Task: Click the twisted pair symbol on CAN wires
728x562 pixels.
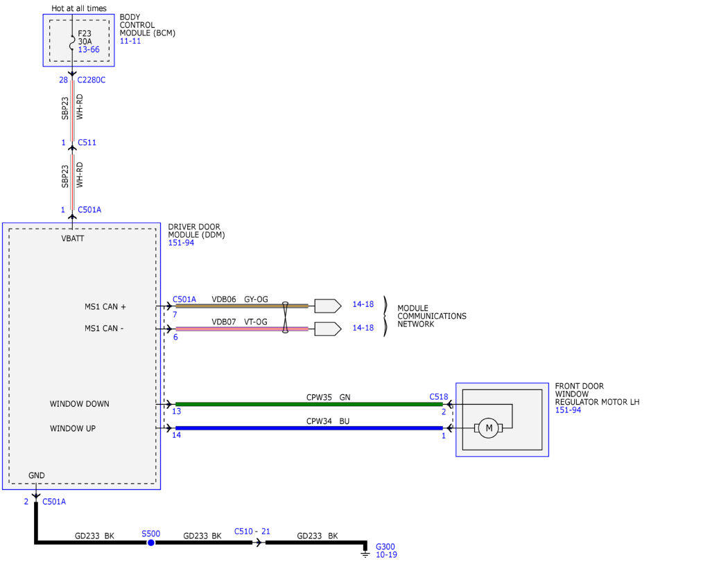Action: (x=285, y=317)
